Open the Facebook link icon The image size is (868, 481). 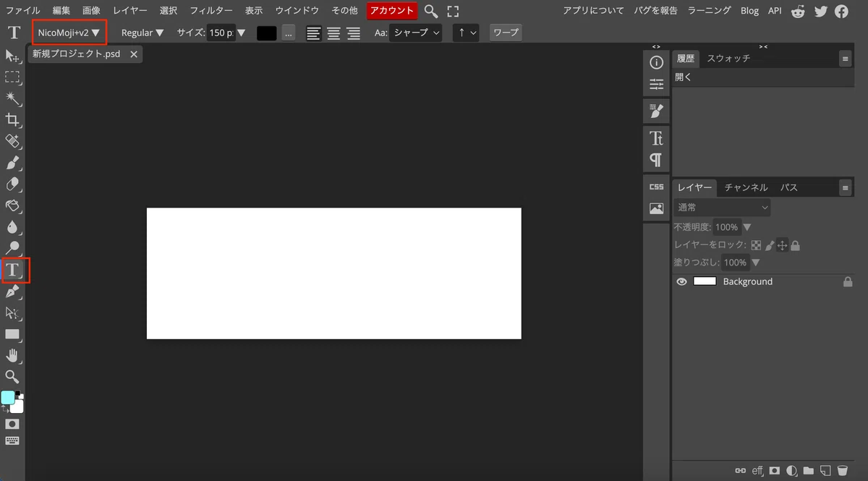841,11
